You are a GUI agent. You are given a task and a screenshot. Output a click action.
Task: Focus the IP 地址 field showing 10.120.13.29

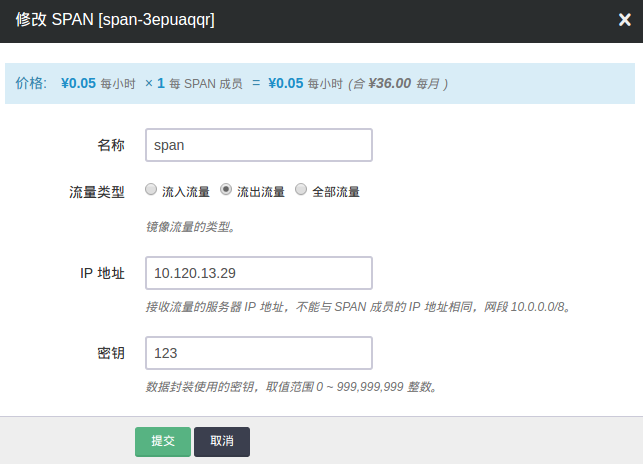pos(258,273)
